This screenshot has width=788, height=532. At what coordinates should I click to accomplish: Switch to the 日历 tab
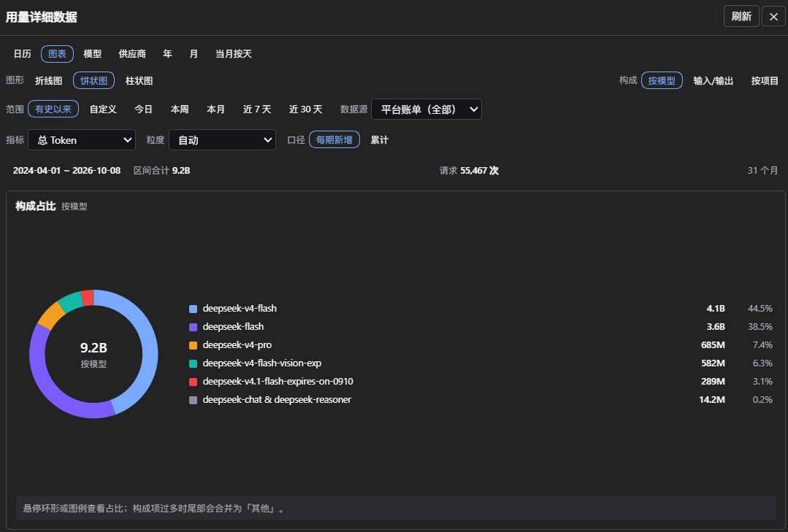pyautogui.click(x=22, y=54)
